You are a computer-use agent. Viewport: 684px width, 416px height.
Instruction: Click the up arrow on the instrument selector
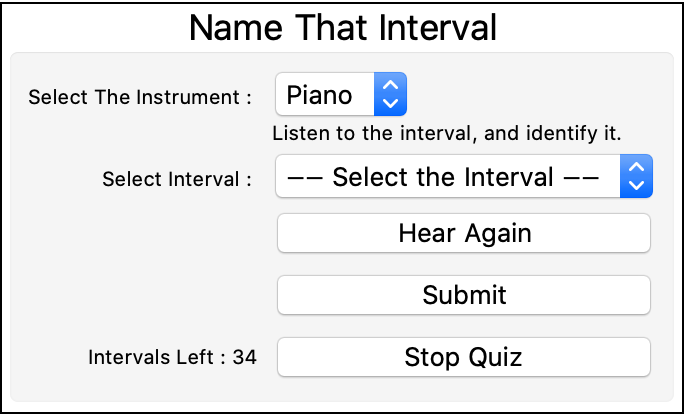(391, 87)
